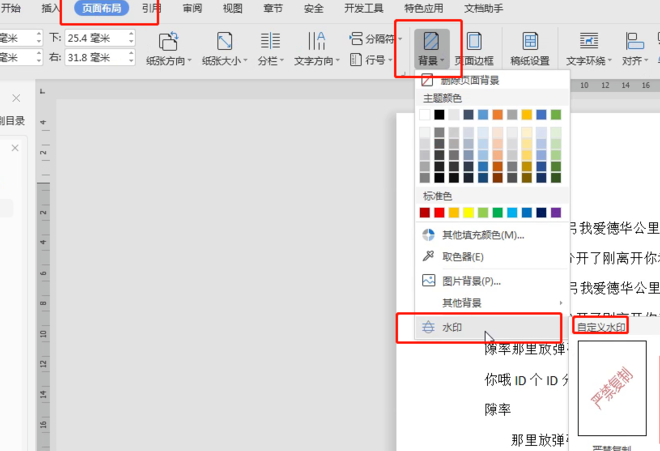The width and height of the screenshot is (660, 451).
Task: Pick the white theme color swatch
Action: (425, 115)
